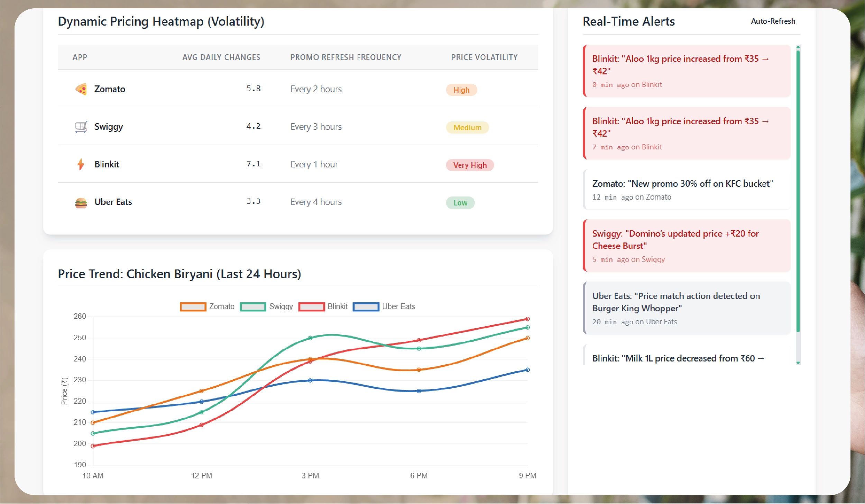Click Blinkit 9 PM data point on chart
The height and width of the screenshot is (504, 865).
point(527,319)
